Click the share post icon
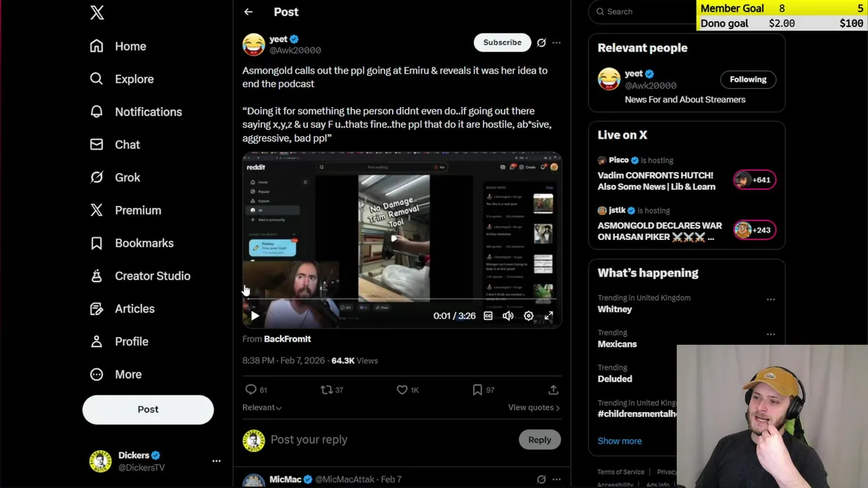The image size is (868, 488). click(553, 390)
